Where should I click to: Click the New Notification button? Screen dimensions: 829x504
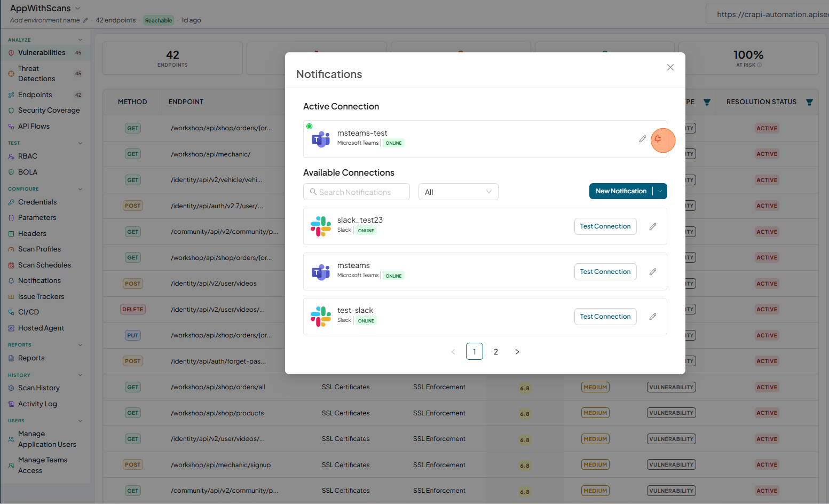621,191
